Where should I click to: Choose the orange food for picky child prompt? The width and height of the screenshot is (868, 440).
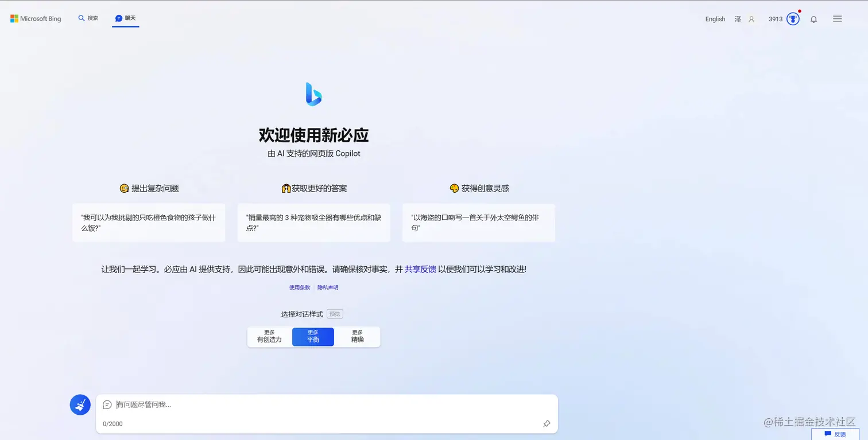click(149, 223)
